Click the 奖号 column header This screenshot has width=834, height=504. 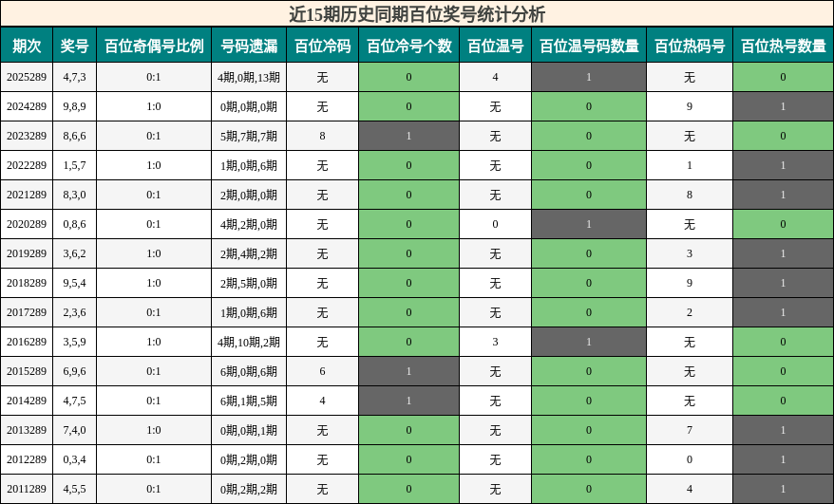[x=74, y=47]
